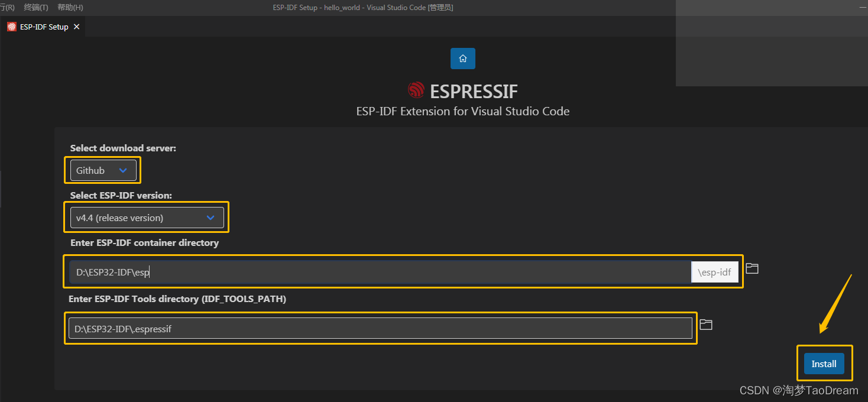Click the IDF_TOOLS_PATH directory input
868x402 pixels.
(x=380, y=328)
